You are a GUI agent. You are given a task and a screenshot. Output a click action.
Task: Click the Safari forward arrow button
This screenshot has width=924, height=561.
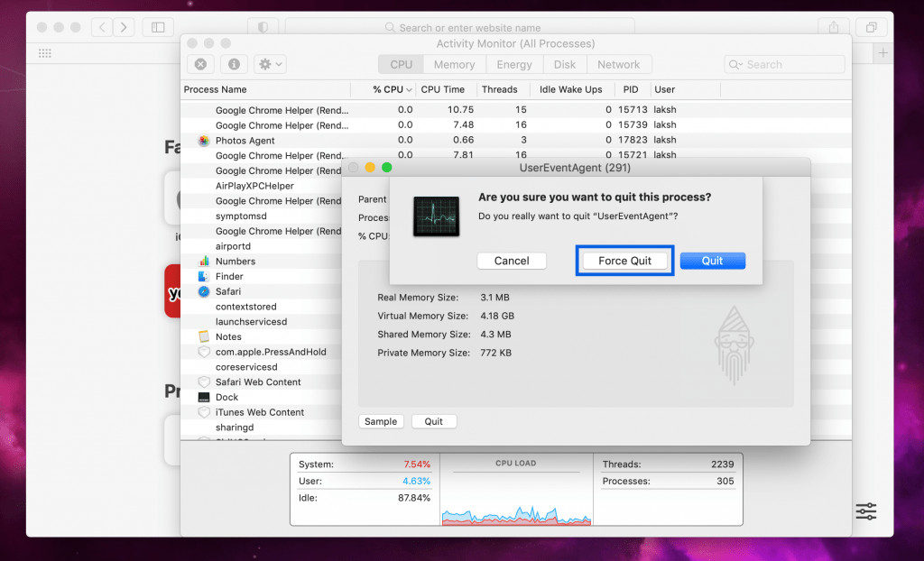pos(124,27)
